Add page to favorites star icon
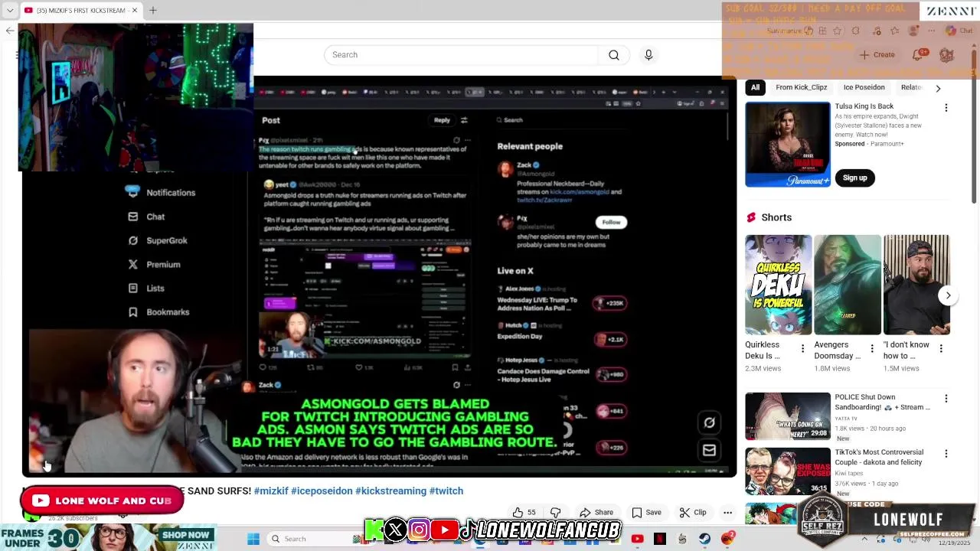 click(837, 31)
